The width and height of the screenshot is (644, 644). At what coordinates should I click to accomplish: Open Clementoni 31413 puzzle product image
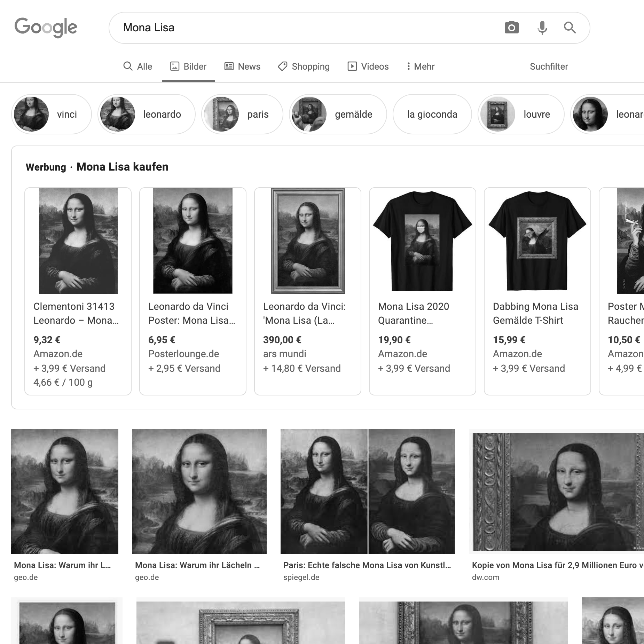[x=78, y=241]
